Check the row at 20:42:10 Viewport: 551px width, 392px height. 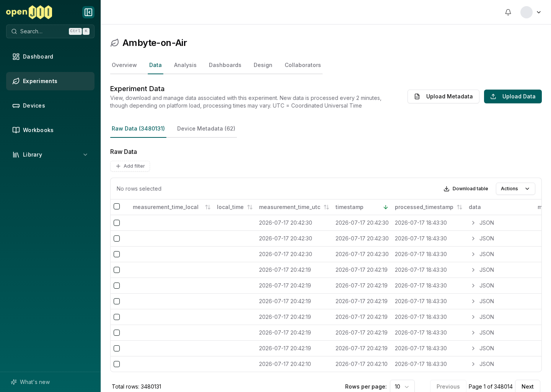[x=117, y=364]
